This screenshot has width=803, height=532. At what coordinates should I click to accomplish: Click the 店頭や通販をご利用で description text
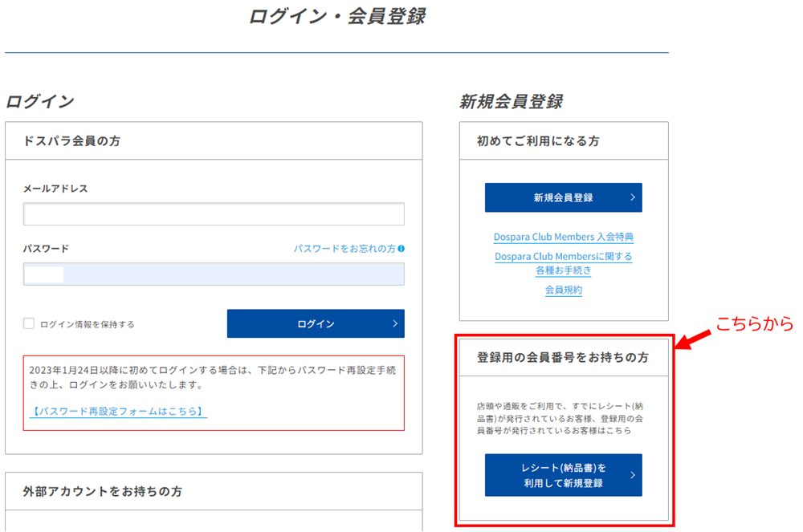[560, 418]
